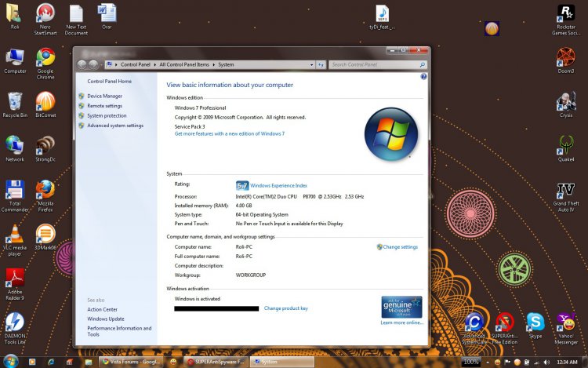Launch 3DMark06 desktop icon

tap(45, 237)
